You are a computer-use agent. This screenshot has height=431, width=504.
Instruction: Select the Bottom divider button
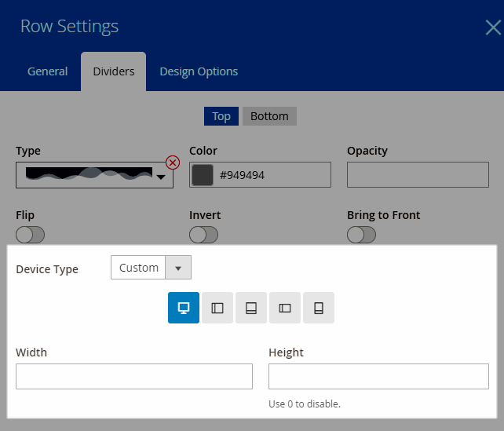click(x=269, y=116)
